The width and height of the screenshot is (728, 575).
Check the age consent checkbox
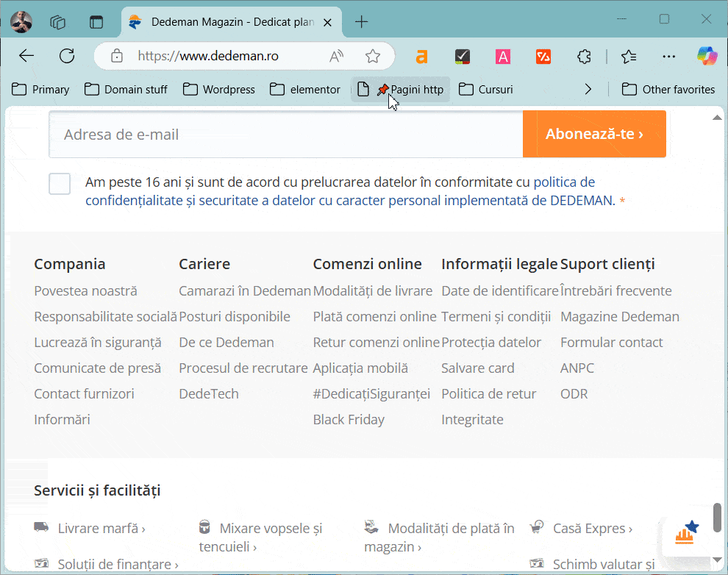click(60, 184)
